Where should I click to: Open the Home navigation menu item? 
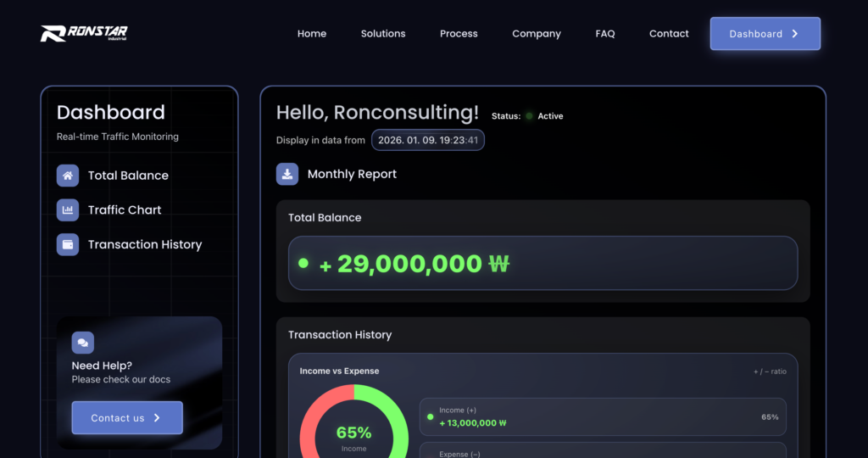[x=312, y=34]
